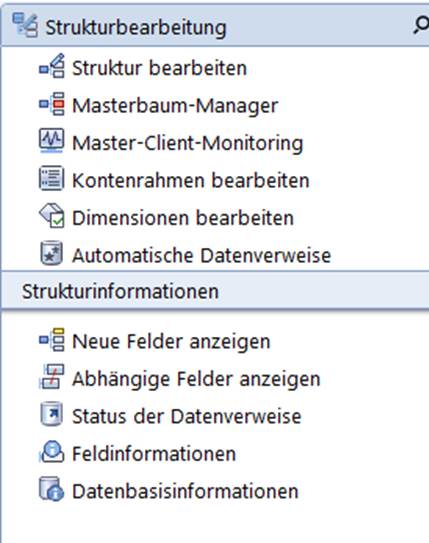Click the Neue Felder anzeigen icon
The height and width of the screenshot is (543, 429).
pyautogui.click(x=52, y=339)
